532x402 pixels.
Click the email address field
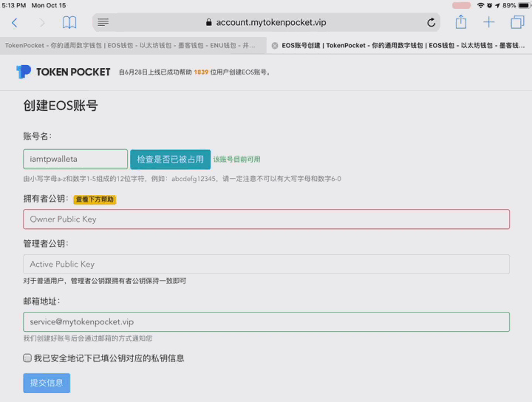pos(266,322)
